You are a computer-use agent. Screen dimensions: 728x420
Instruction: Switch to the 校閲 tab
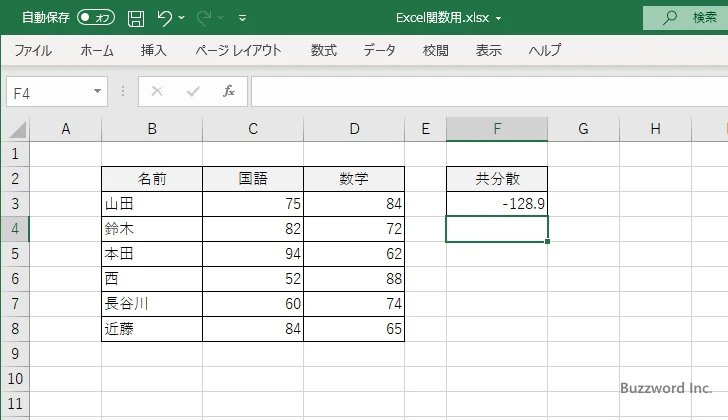(436, 50)
